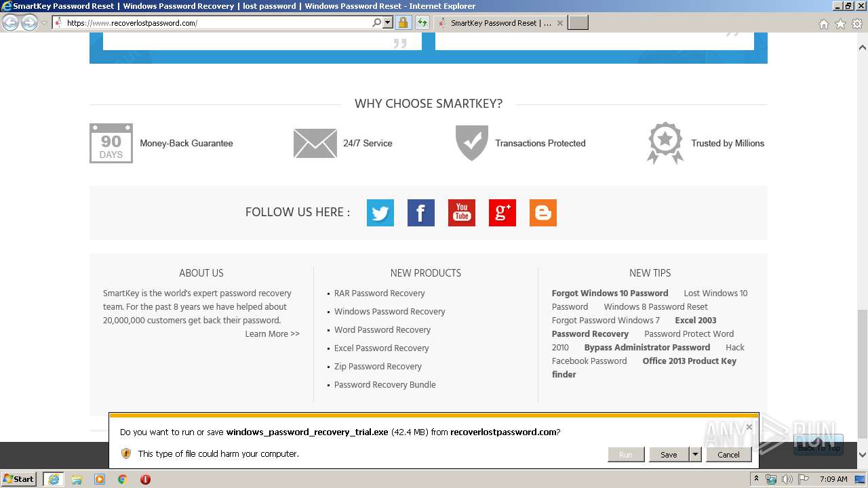
Task: Click the Transactions Protected shield icon
Action: [x=472, y=143]
